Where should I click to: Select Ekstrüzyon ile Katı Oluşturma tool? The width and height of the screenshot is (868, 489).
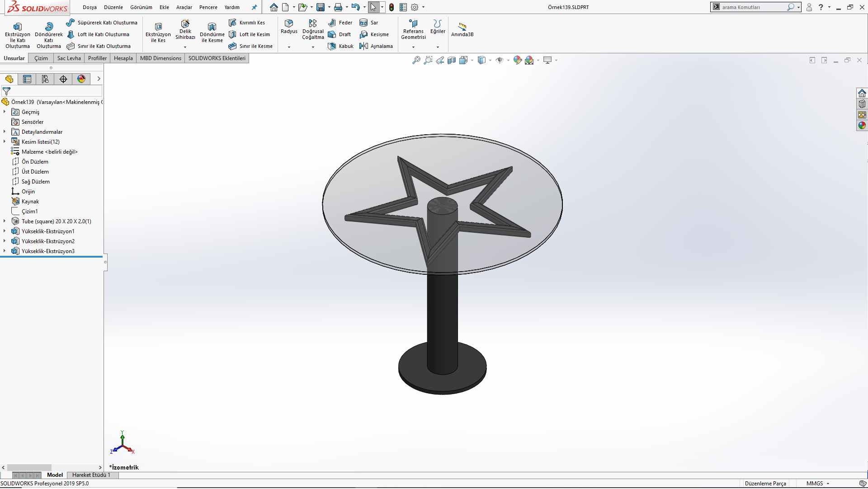click(x=18, y=34)
